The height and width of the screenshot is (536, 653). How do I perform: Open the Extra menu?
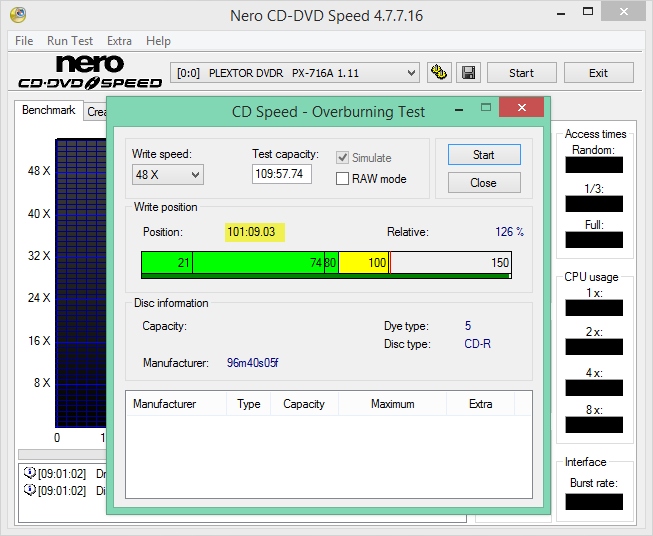click(119, 41)
